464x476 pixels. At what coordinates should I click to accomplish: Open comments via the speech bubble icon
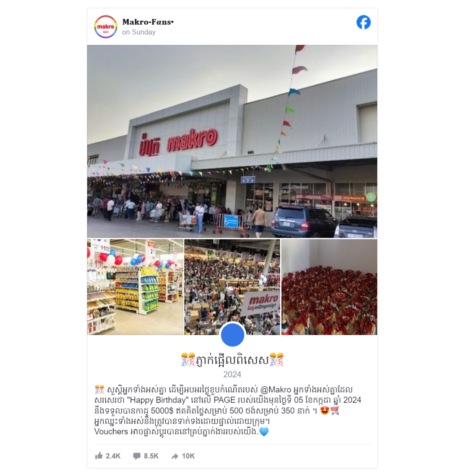[x=137, y=456]
